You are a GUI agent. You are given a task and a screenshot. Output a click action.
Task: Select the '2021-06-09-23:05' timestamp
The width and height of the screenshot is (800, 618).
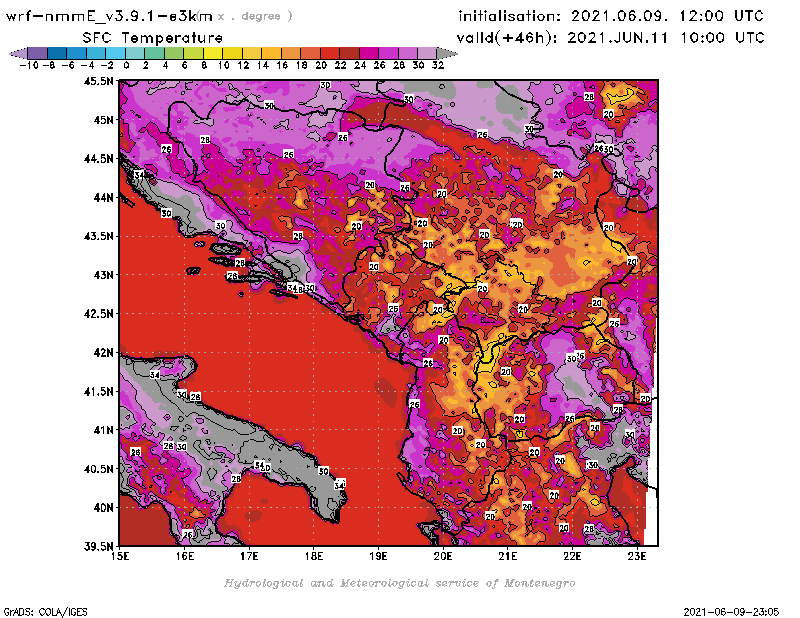731,612
